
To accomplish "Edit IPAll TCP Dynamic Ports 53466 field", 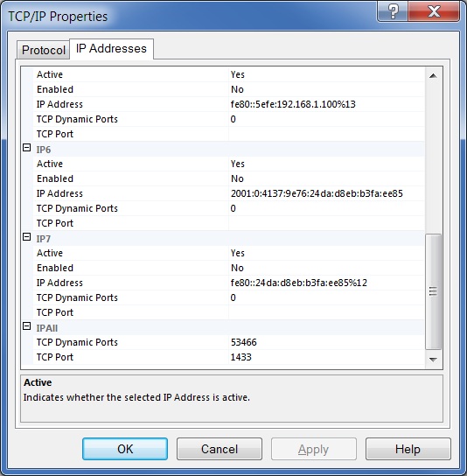I will (326, 342).
